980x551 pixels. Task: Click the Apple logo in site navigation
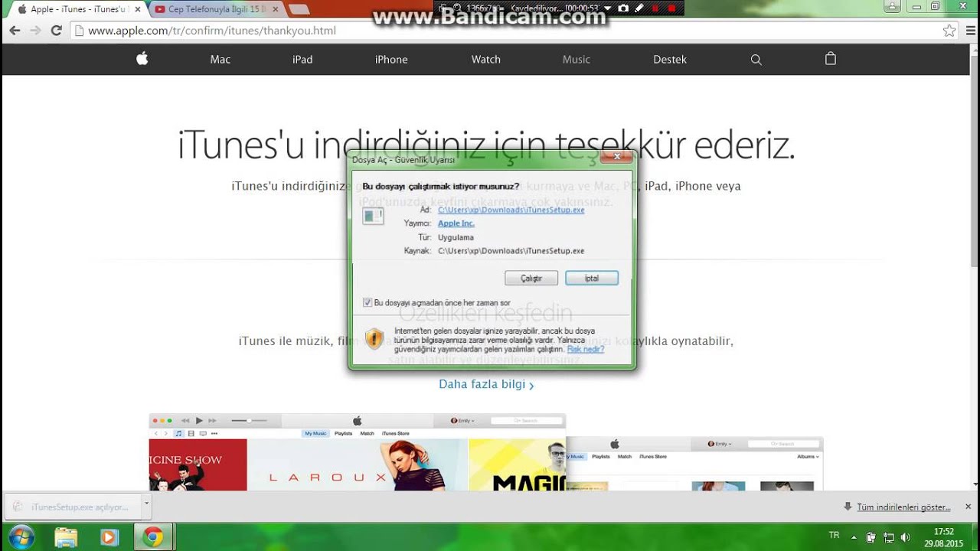coord(142,59)
